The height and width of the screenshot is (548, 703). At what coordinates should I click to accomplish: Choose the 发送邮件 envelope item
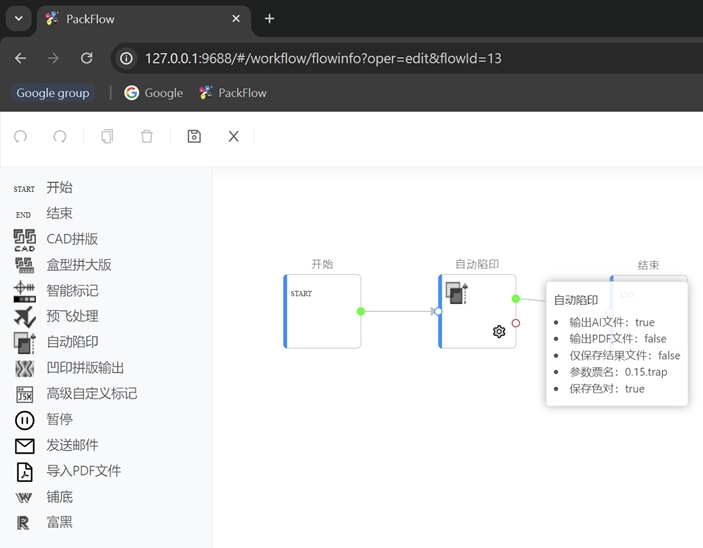tap(71, 445)
